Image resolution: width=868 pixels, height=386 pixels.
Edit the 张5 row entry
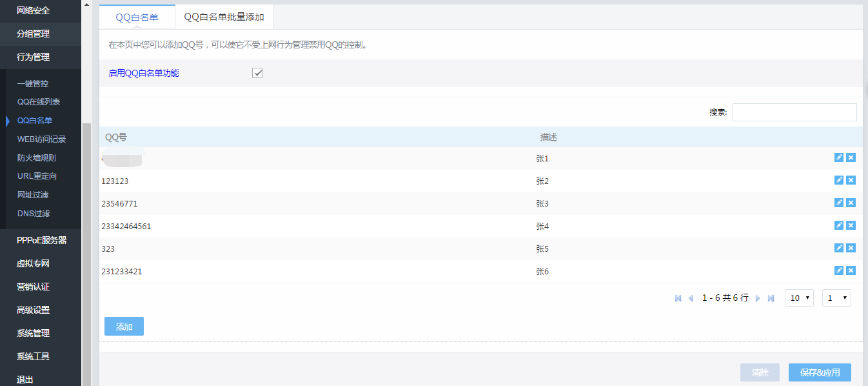click(x=839, y=248)
